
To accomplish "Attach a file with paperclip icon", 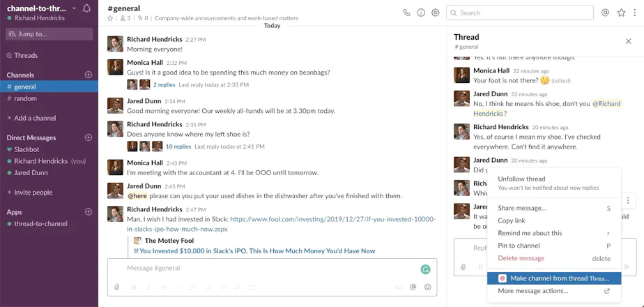I will coord(116,287).
